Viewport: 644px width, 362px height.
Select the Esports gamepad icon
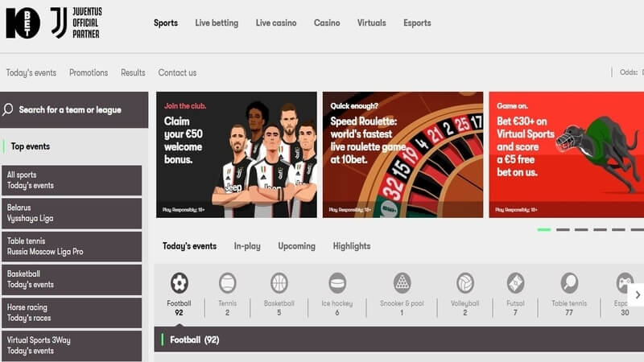(x=625, y=283)
